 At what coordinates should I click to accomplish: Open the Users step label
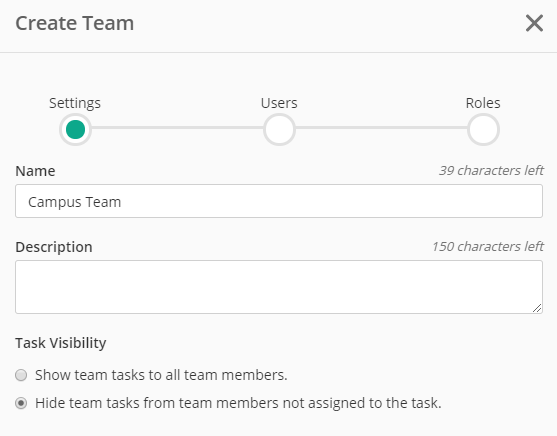pyautogui.click(x=279, y=103)
